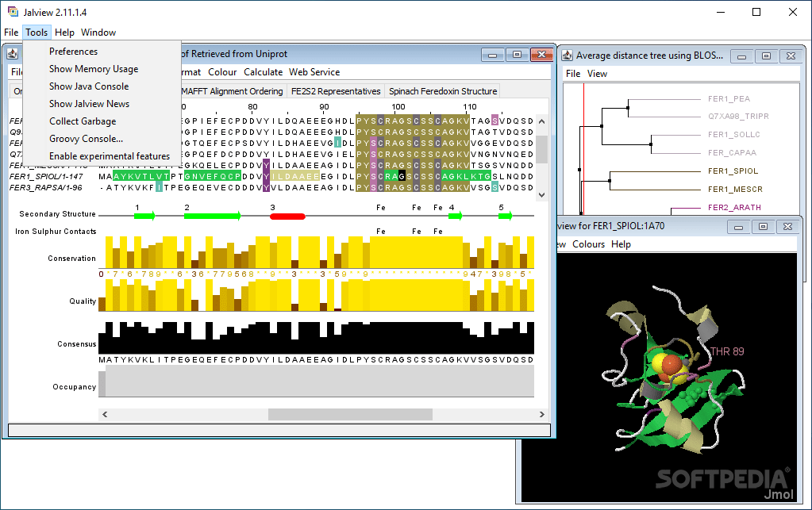Minimize the alignment window
Image resolution: width=812 pixels, height=510 pixels.
click(x=492, y=54)
